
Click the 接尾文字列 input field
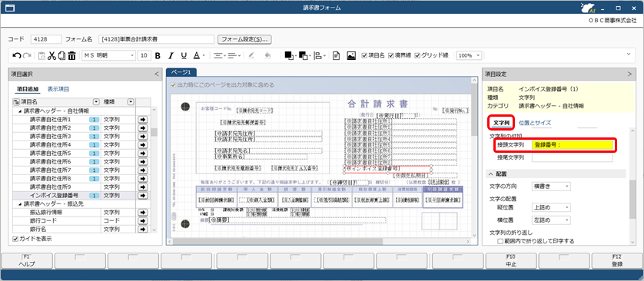coord(572,157)
